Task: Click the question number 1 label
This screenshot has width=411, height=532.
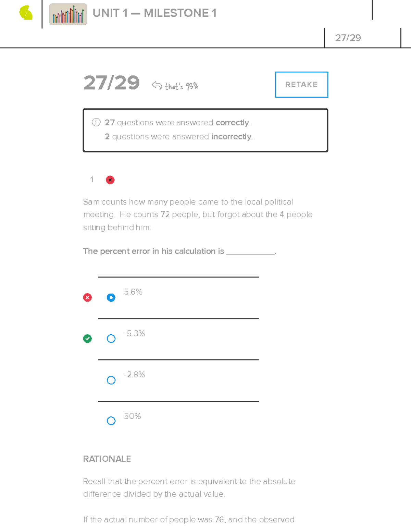Action: tap(92, 180)
